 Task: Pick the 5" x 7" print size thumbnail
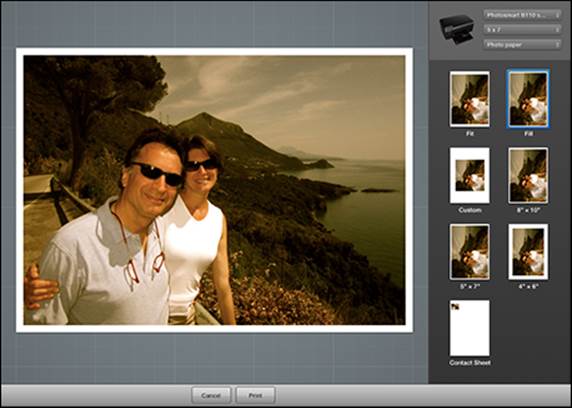tap(469, 252)
